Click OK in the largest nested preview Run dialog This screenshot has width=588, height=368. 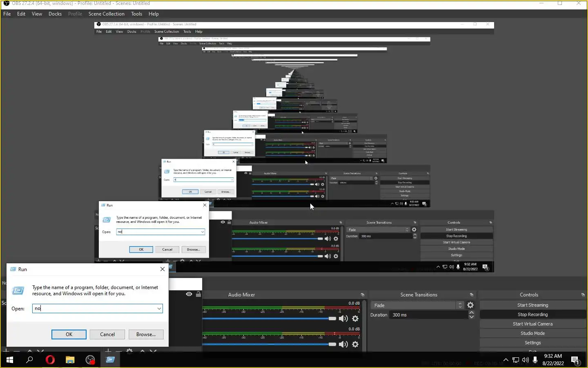pos(141,249)
